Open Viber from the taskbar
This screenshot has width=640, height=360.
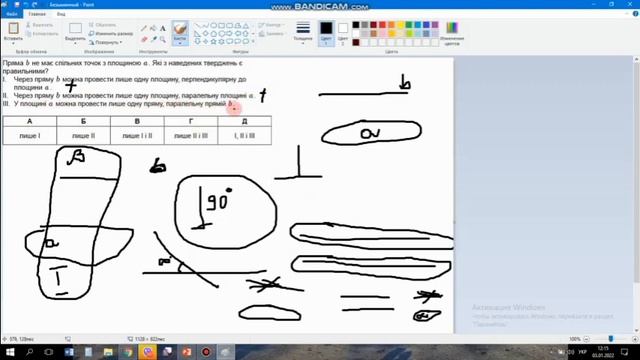click(147, 352)
